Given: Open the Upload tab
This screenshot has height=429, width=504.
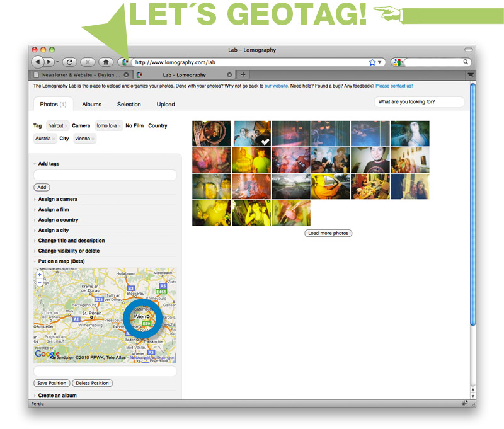Looking at the screenshot, I should [x=166, y=104].
